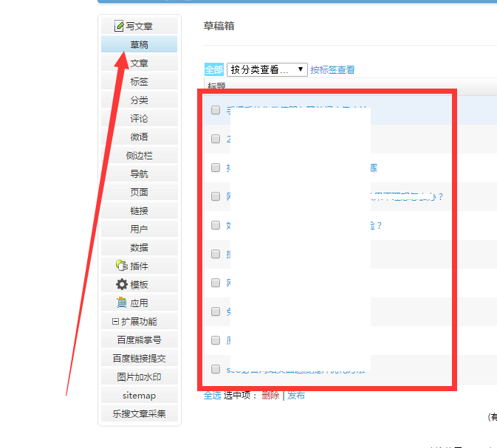The width and height of the screenshot is (497, 448).
Task: Click the pencil icon beside 写文章
Action: [119, 26]
